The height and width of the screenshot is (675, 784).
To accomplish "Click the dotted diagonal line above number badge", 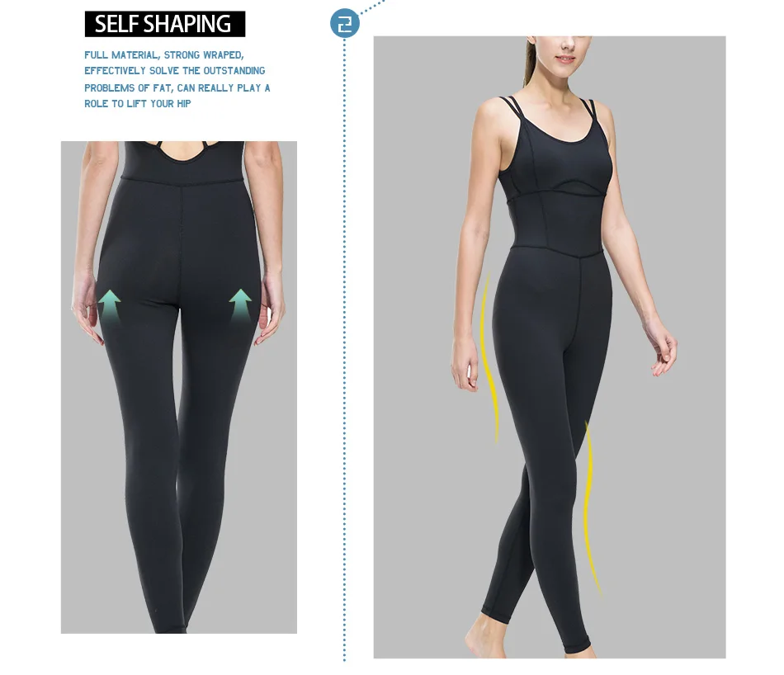I will [x=372, y=7].
